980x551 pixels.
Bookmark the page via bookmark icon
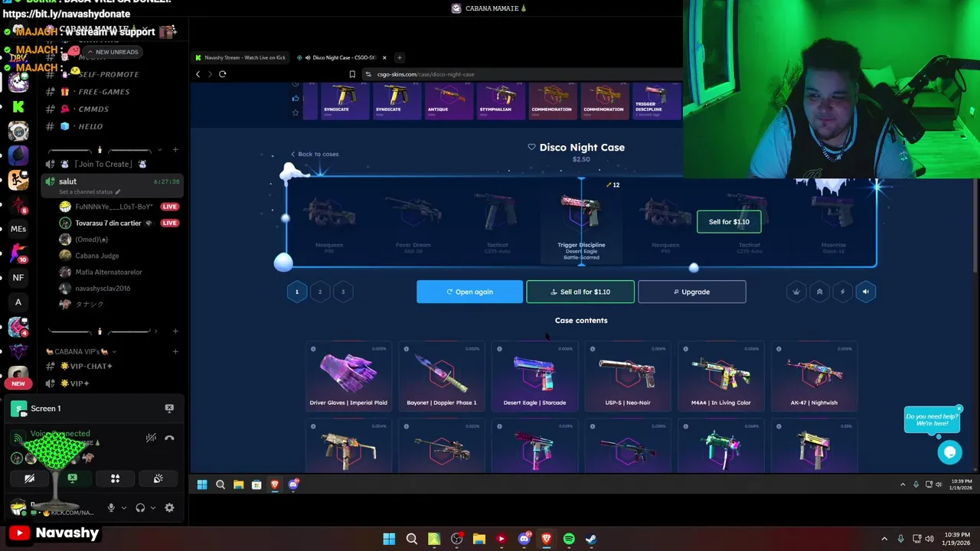pyautogui.click(x=352, y=74)
